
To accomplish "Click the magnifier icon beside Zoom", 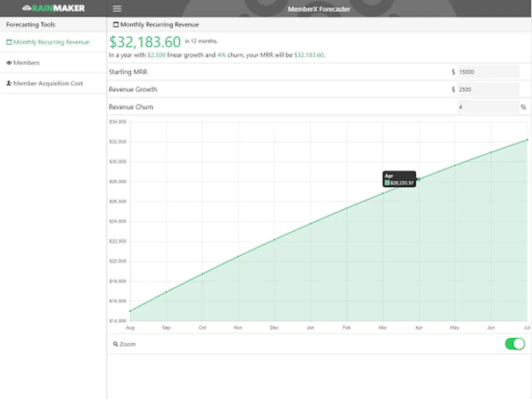I will (x=116, y=344).
